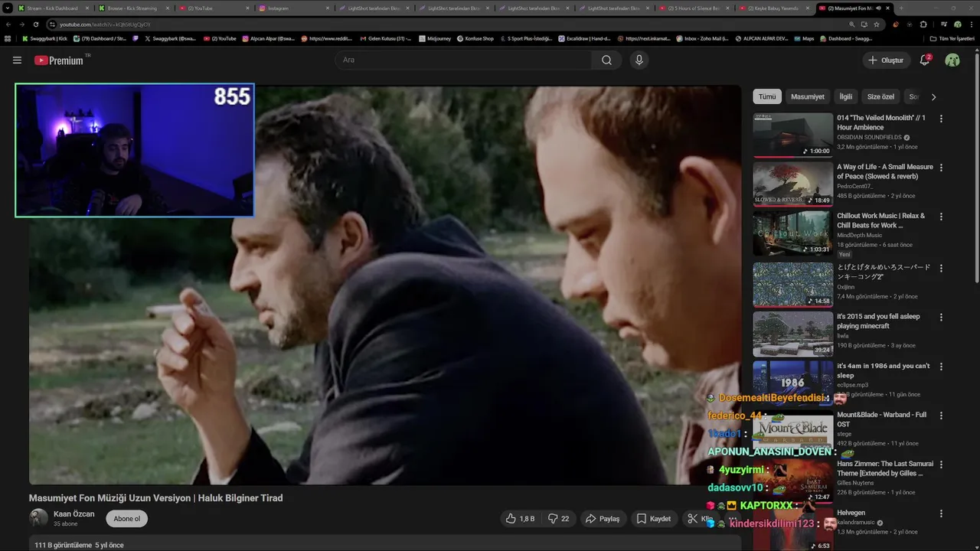Click Kaan Özcan channel avatar
The image size is (980, 551).
tap(38, 518)
